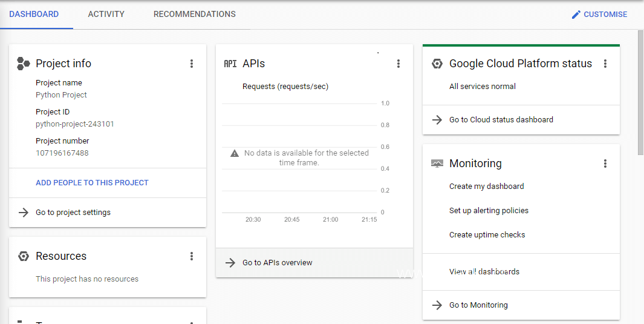Image resolution: width=644 pixels, height=324 pixels.
Task: Select Create uptime checks
Action: coord(487,235)
